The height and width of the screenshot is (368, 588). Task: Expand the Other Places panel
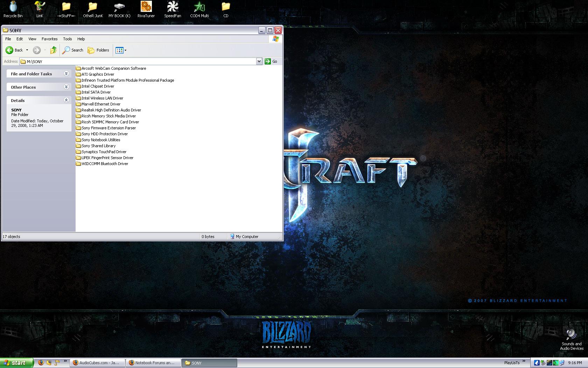coord(66,87)
